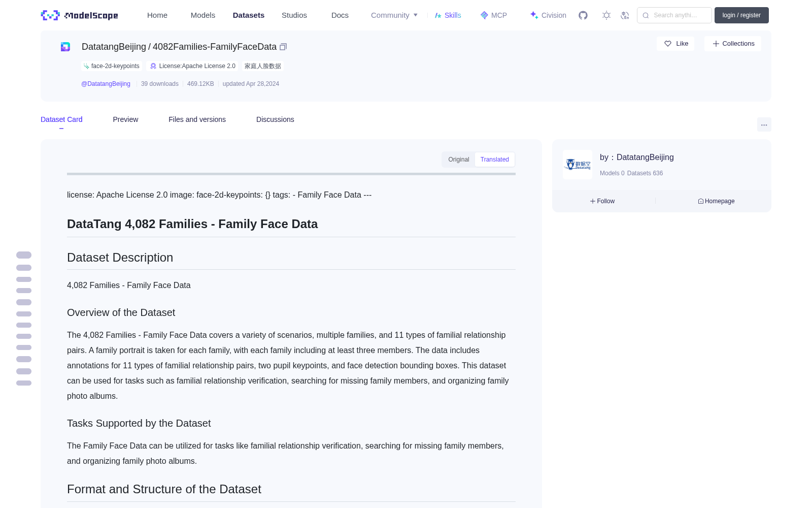This screenshot has height=508, width=812.
Task: Open the @DatatangBeijing profile link
Action: (x=106, y=84)
